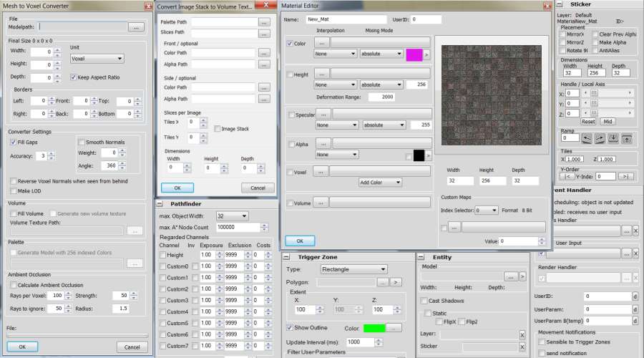644x358 pixels.
Task: Enable Calculate Ambient Occlusion
Action: pyautogui.click(x=13, y=285)
